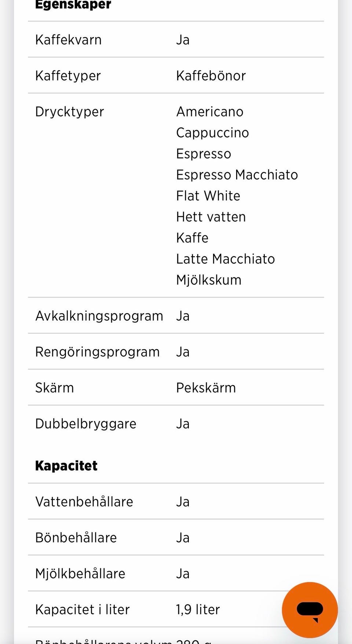Viewport: 352px width, 644px height.
Task: Click the Bönbehållare label
Action: [x=76, y=538]
